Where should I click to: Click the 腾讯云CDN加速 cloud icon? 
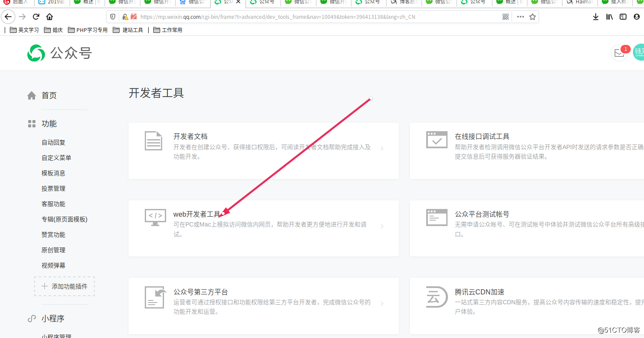[x=437, y=297]
